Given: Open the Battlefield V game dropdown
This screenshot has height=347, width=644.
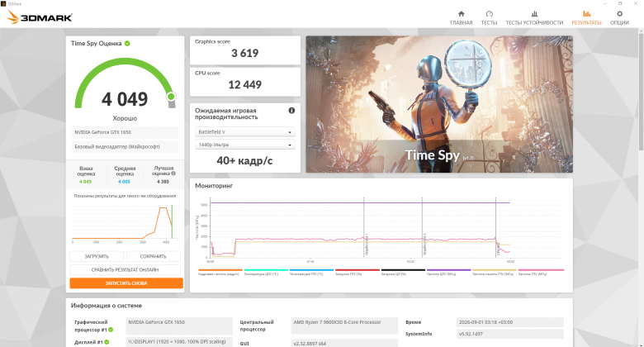Looking at the screenshot, I should tap(244, 132).
